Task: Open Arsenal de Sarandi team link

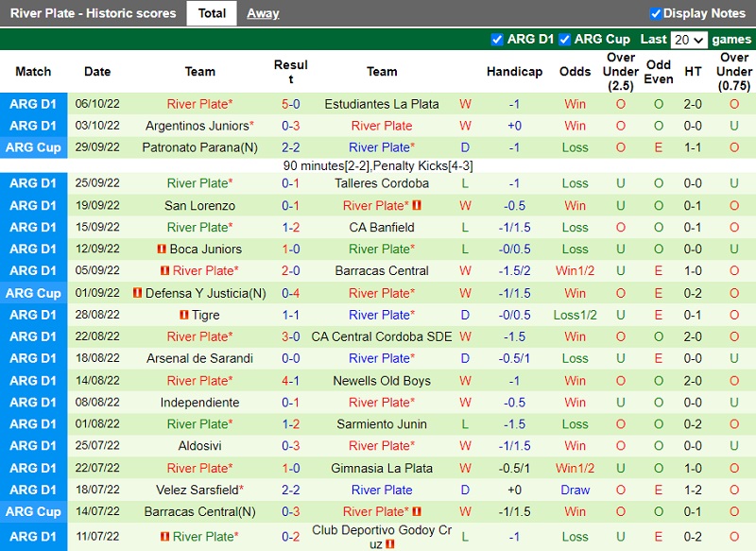Action: click(199, 358)
